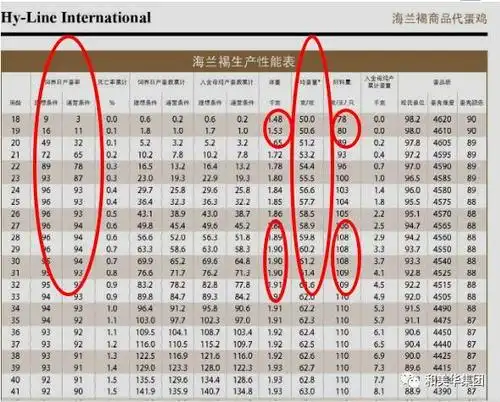Click cumulative eggs cell '104.1'

click(x=178, y=332)
